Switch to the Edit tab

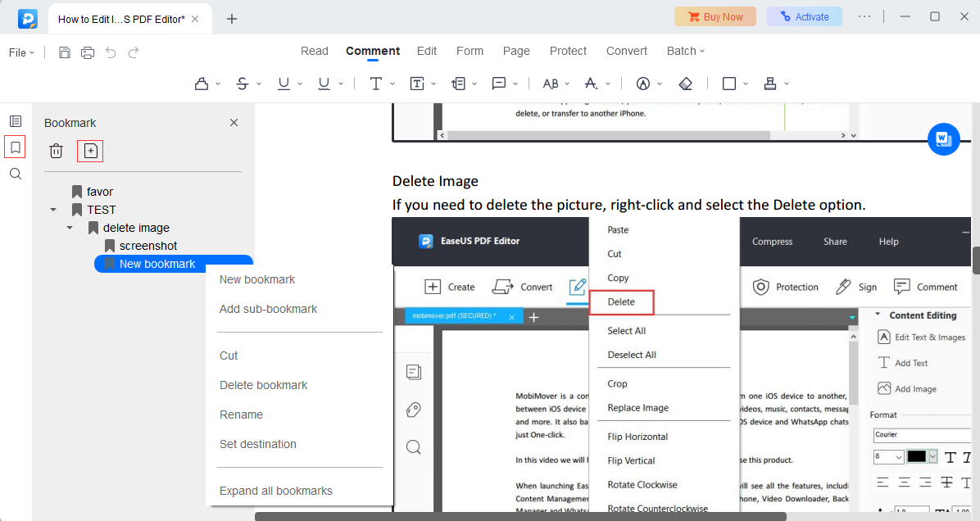tap(427, 52)
